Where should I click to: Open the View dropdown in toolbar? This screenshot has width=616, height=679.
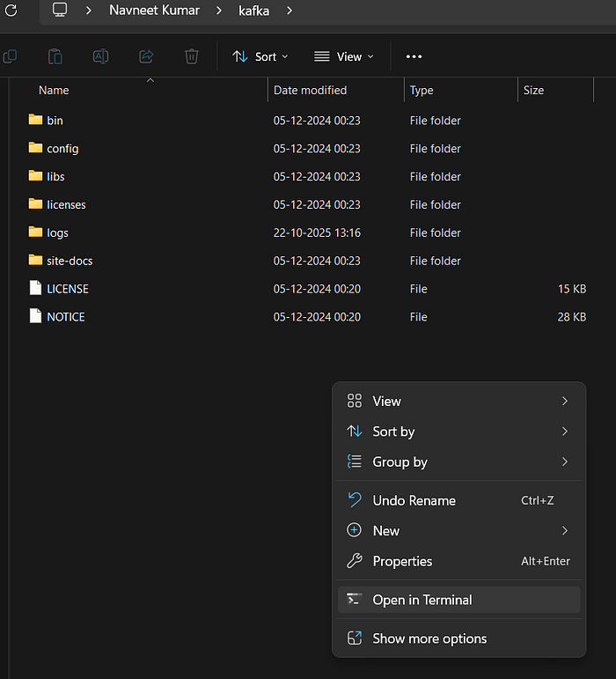click(344, 56)
